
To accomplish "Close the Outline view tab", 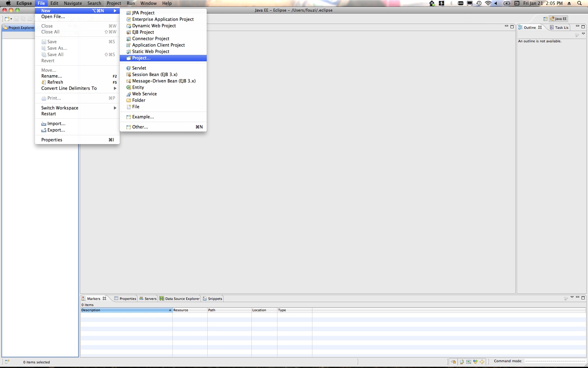I will 540,27.
